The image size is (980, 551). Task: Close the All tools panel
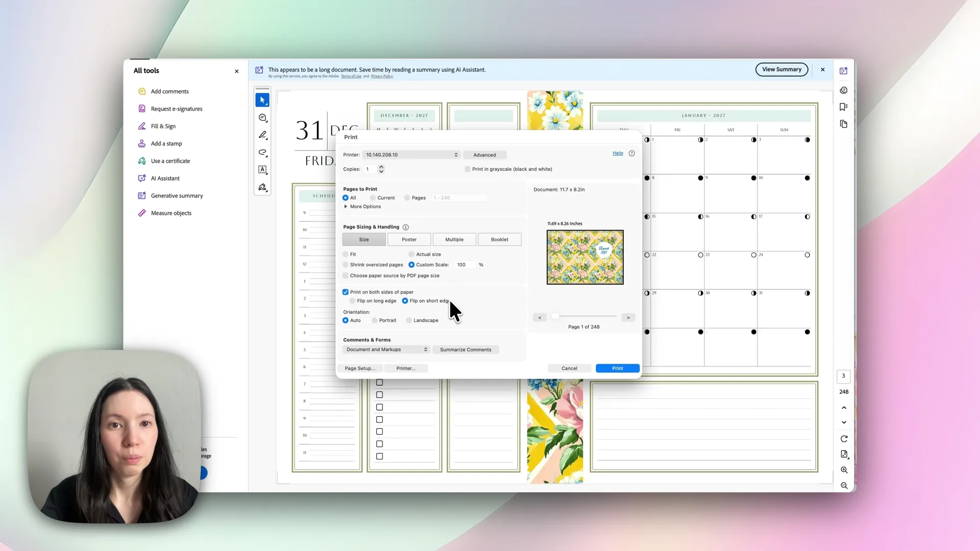(237, 71)
